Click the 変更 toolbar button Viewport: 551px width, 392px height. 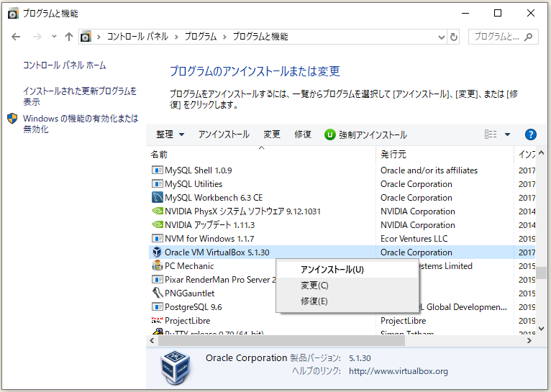point(272,135)
